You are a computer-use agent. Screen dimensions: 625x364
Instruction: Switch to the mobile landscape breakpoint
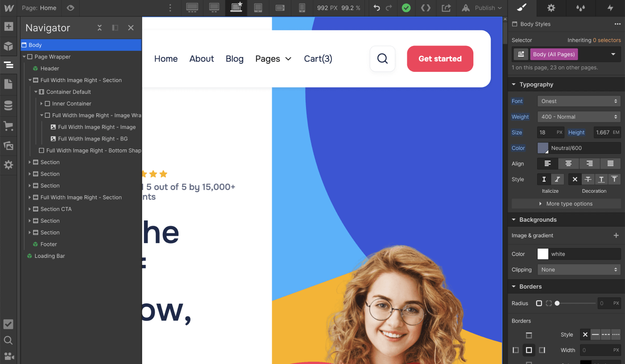[x=280, y=8]
